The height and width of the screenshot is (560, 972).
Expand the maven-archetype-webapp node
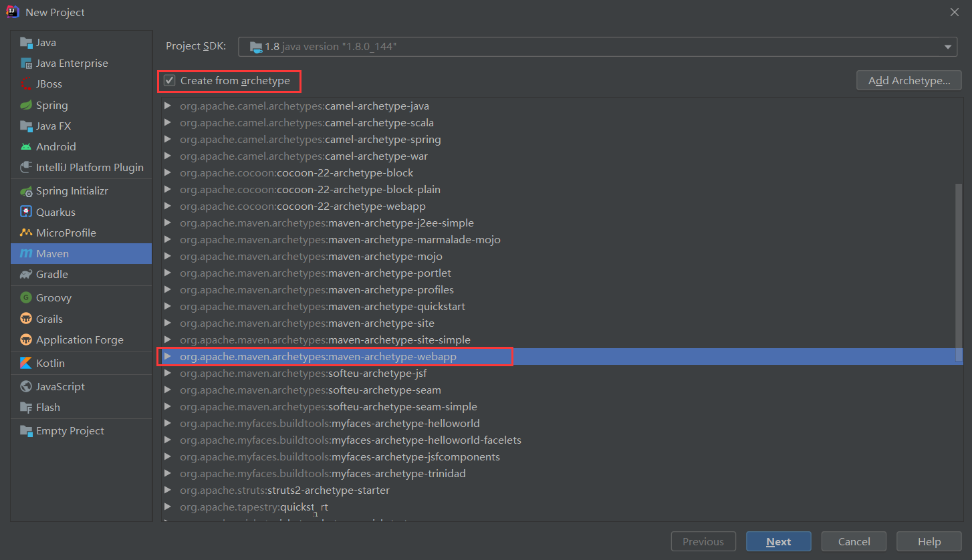[x=168, y=356]
